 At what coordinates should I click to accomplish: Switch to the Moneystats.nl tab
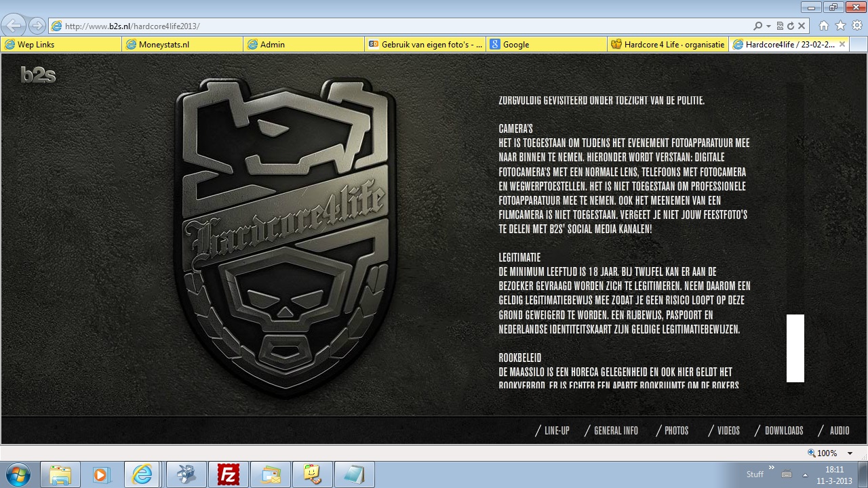point(182,44)
